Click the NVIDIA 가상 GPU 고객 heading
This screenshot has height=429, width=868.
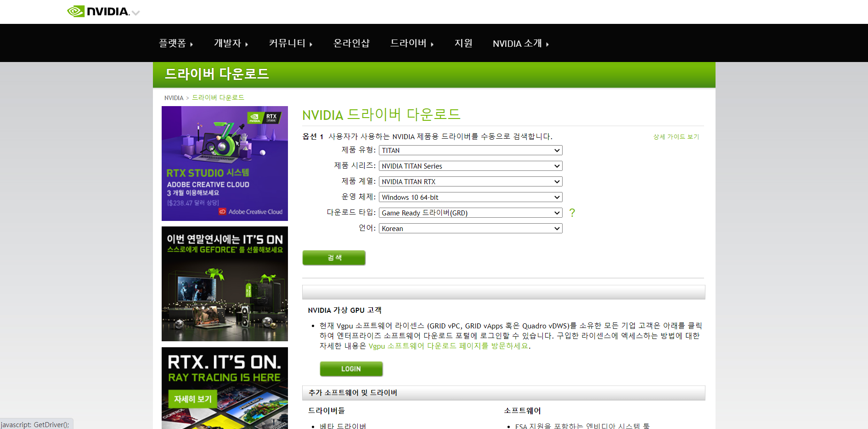point(344,310)
